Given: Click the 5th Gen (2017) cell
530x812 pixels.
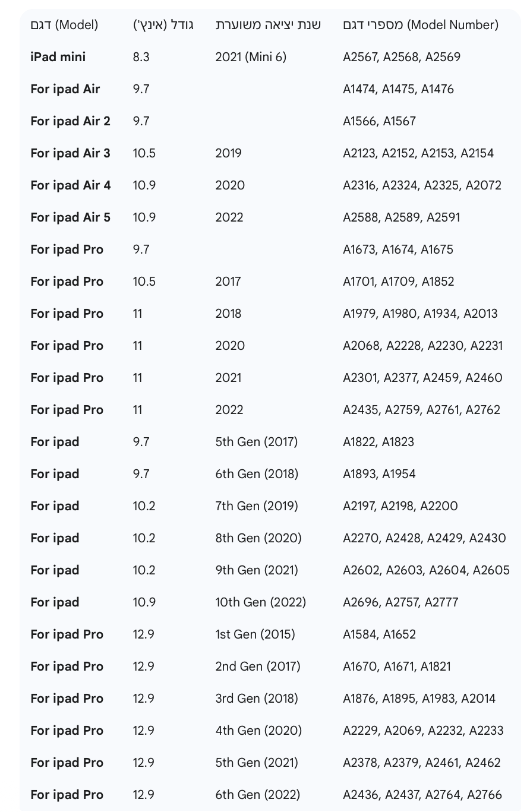Looking at the screenshot, I should pyautogui.click(x=256, y=442).
